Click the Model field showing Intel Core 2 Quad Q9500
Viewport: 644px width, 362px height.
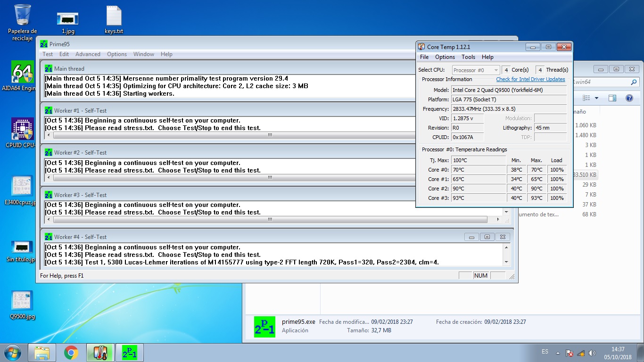click(x=509, y=90)
